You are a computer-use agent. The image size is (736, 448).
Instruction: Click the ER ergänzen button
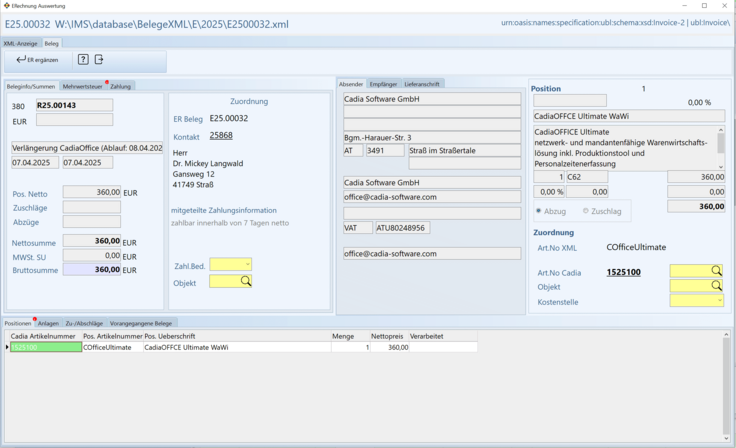pyautogui.click(x=37, y=60)
